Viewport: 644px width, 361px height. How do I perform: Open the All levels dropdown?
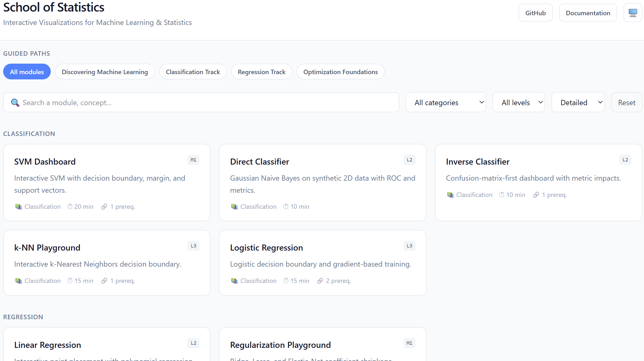click(519, 103)
